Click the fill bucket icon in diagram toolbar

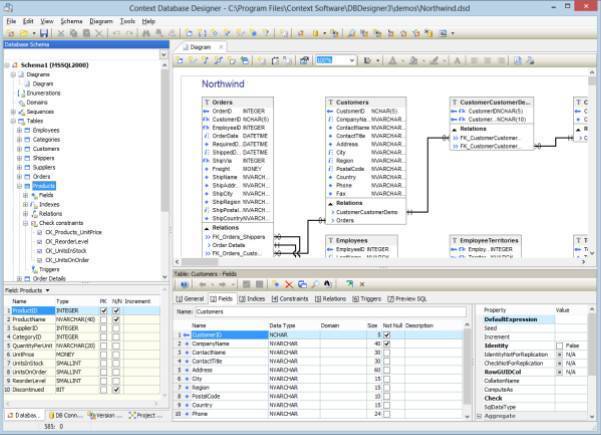413,60
